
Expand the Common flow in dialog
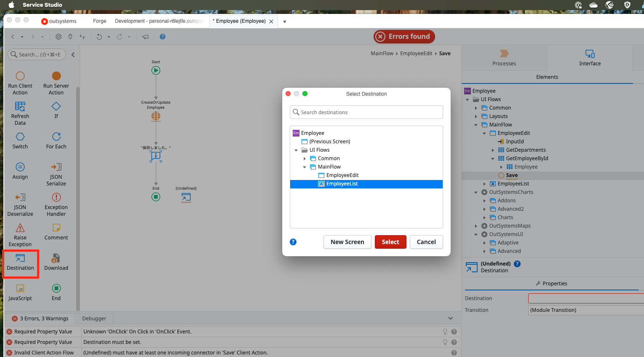pos(305,158)
